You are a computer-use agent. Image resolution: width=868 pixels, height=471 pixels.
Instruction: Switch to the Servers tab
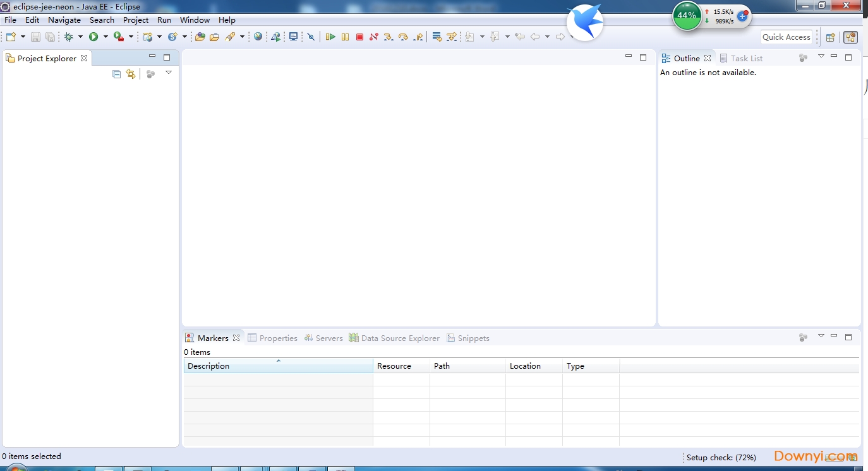(323, 338)
